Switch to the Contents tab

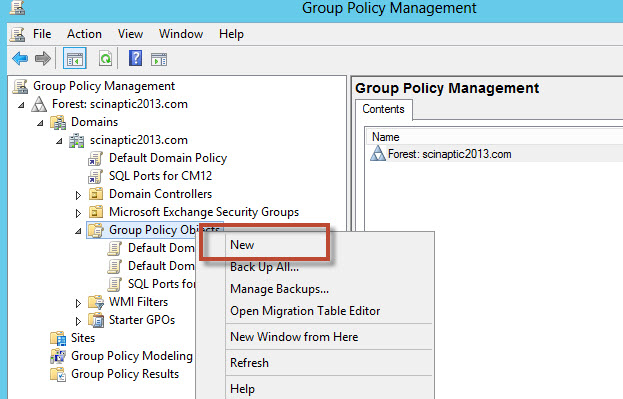(383, 109)
